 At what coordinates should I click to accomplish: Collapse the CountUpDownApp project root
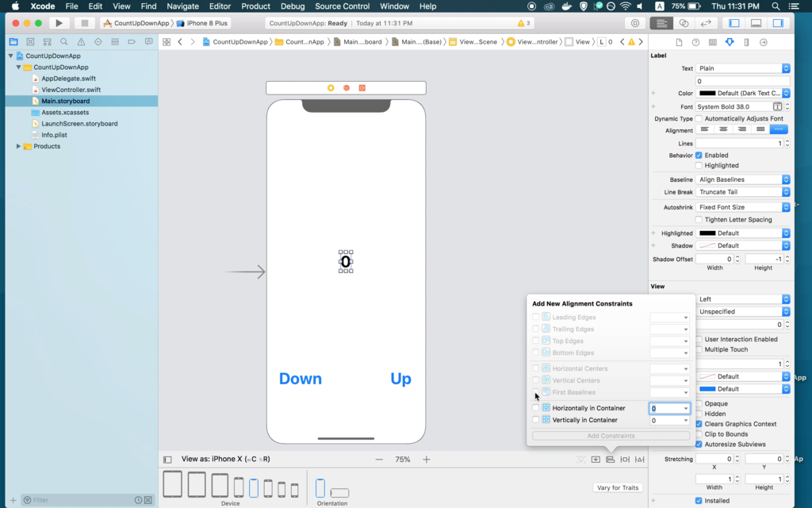11,56
